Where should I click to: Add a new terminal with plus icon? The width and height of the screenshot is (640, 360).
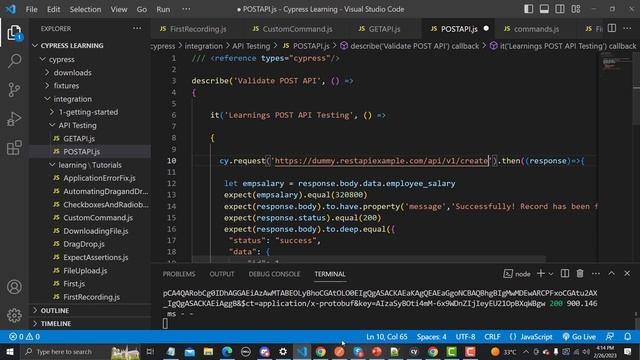pos(541,273)
